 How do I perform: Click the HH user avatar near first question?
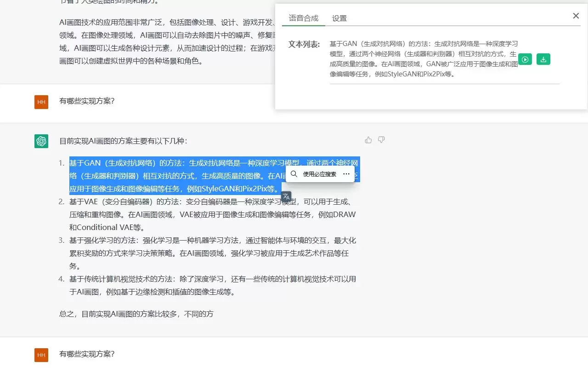(41, 102)
